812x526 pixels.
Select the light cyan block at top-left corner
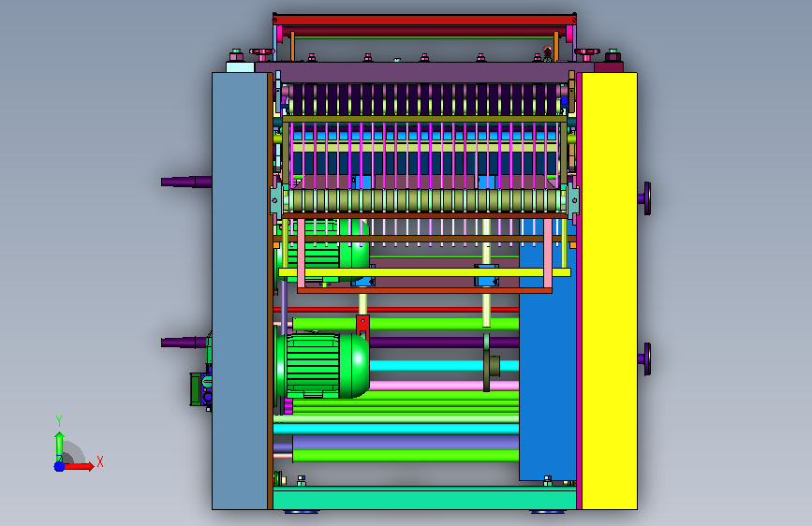coord(241,67)
